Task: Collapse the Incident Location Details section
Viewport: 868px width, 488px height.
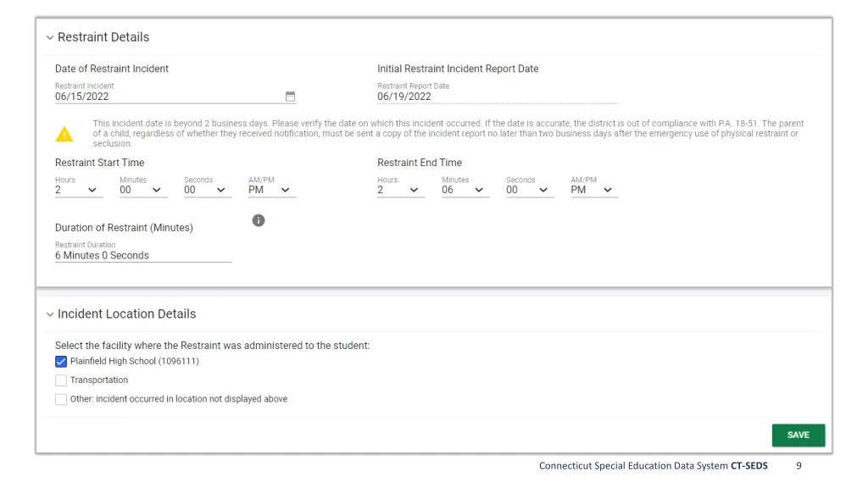Action: [50, 314]
